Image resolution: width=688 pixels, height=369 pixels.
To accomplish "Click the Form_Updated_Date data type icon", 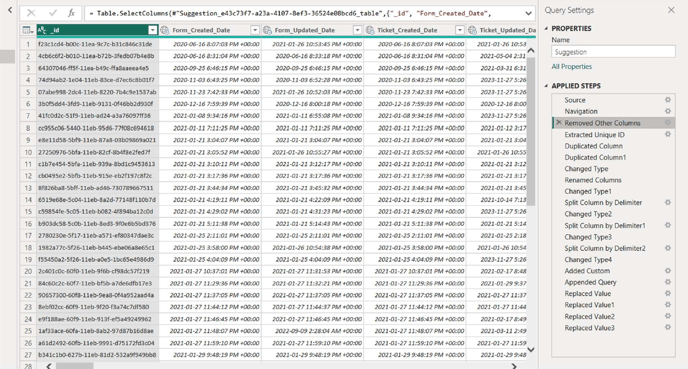I will 267,30.
